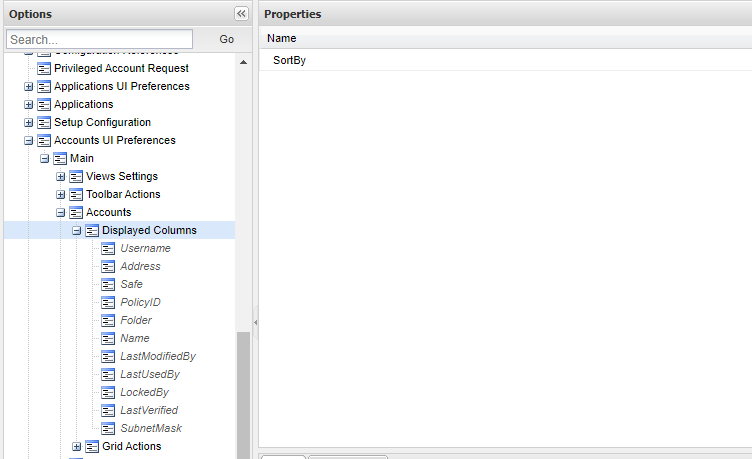
Task: Click the LockedBy node icon
Action: tap(108, 392)
